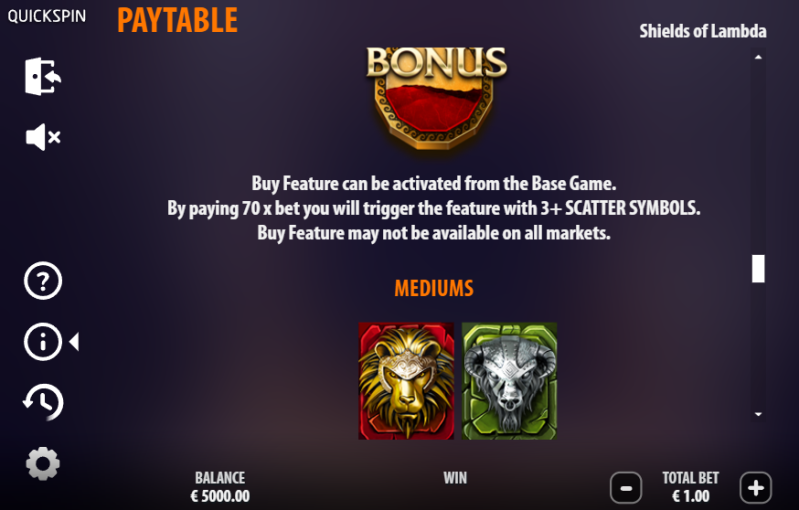Click the scrollbar up arrow
This screenshot has width=799, height=510.
point(758,57)
